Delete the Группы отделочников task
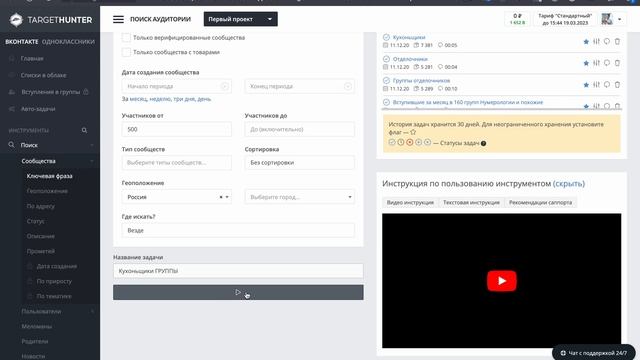The width and height of the screenshot is (640, 360). (617, 84)
